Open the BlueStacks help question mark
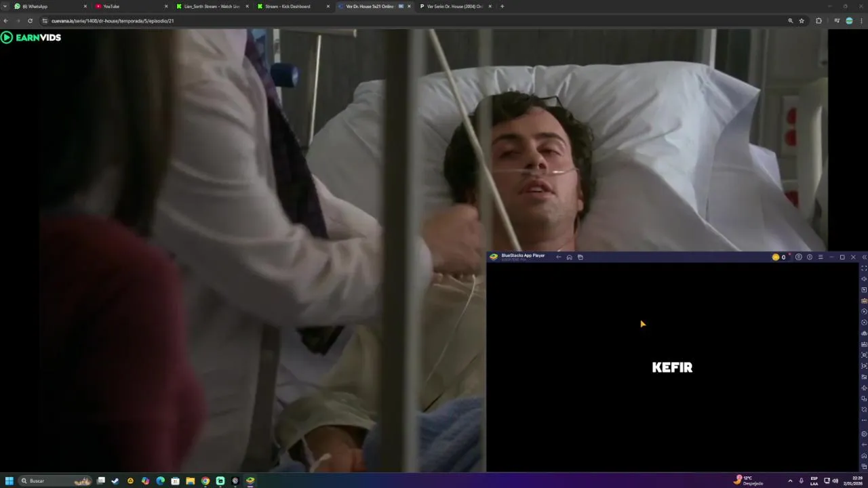This screenshot has width=868, height=488. tap(809, 257)
